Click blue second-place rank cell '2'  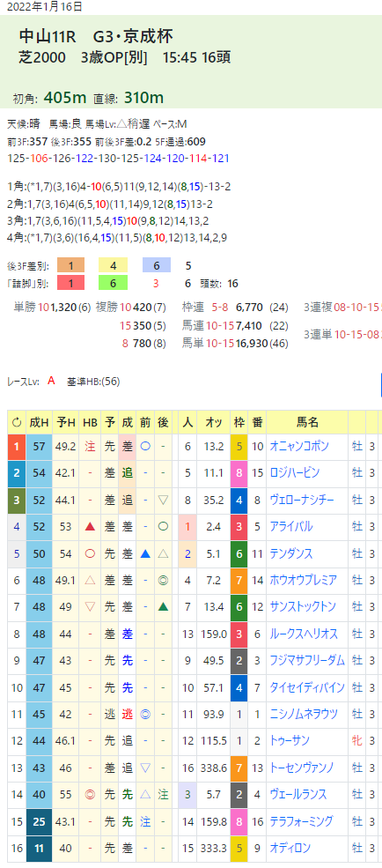click(17, 472)
